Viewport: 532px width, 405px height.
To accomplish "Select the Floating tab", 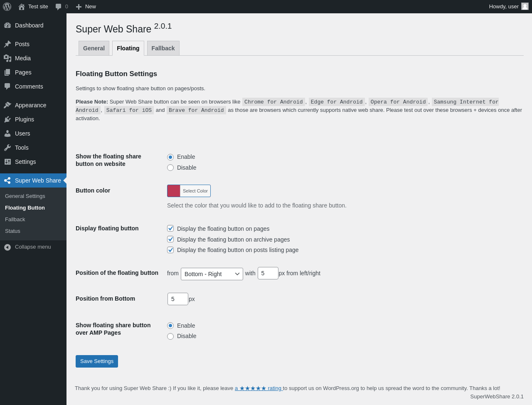I will 128,48.
